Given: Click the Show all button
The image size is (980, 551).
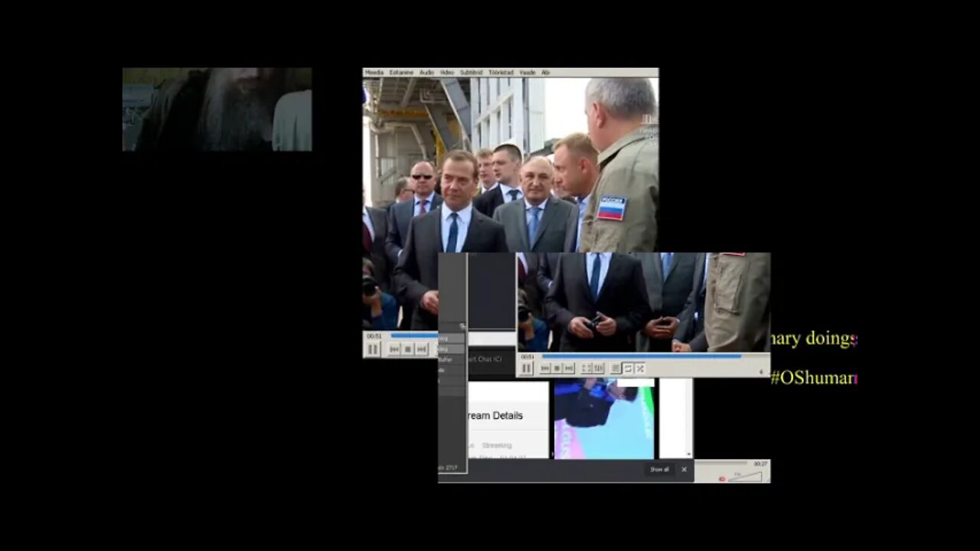Looking at the screenshot, I should (x=659, y=470).
